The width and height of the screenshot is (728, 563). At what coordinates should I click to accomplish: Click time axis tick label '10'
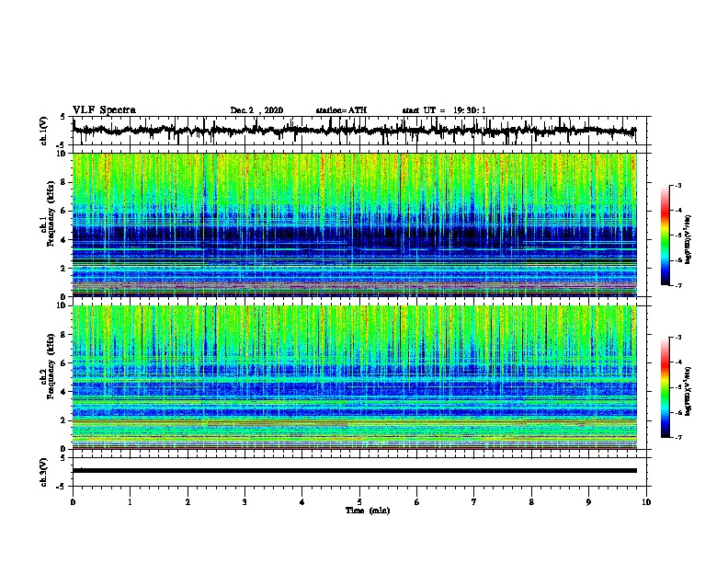coord(646,501)
